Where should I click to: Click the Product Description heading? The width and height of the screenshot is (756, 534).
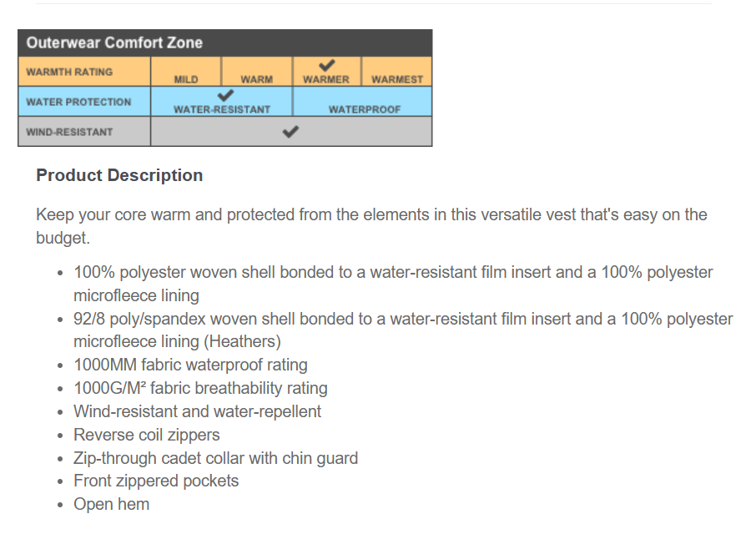pos(119,175)
